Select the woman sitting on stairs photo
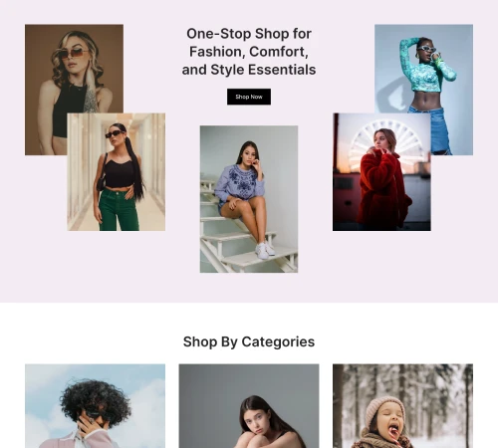 pos(249,199)
